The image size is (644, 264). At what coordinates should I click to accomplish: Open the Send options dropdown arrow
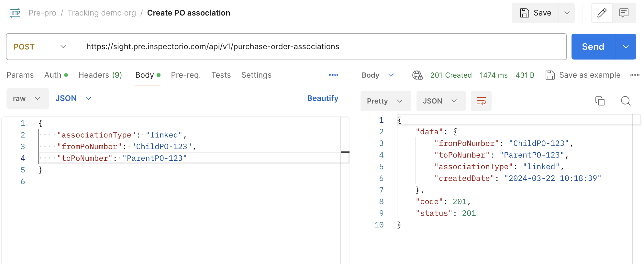coord(626,47)
